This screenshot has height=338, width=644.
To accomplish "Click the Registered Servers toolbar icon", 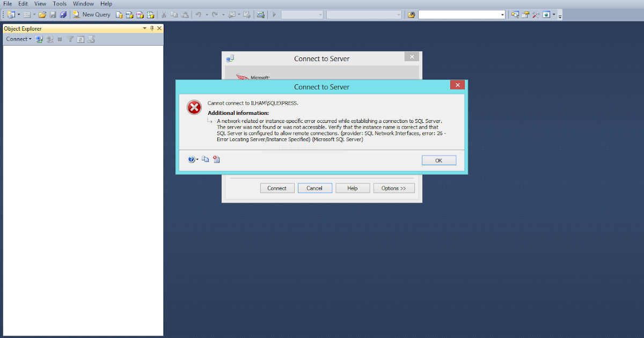I will (x=515, y=14).
